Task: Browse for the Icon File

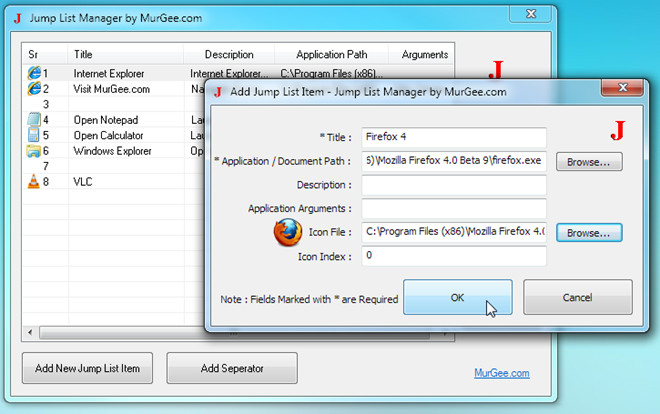Action: click(x=589, y=233)
